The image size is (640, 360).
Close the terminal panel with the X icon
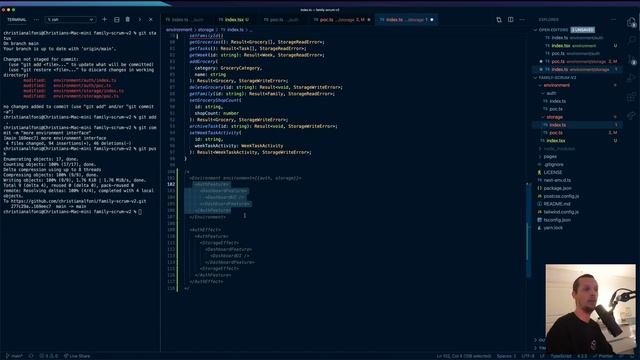pyautogui.click(x=151, y=19)
